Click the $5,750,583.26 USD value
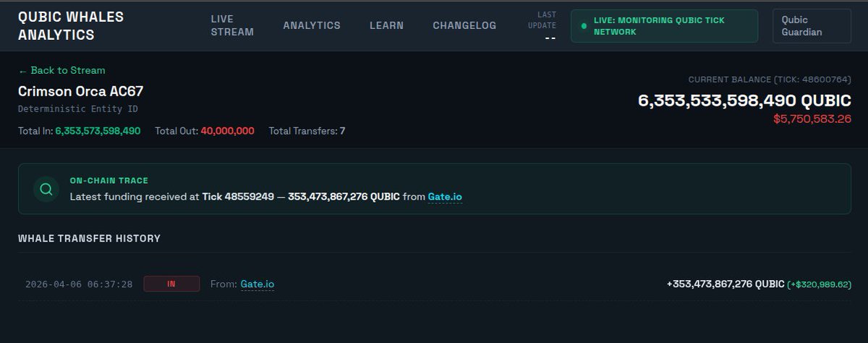Screen dimensions: 868x343 (812, 119)
